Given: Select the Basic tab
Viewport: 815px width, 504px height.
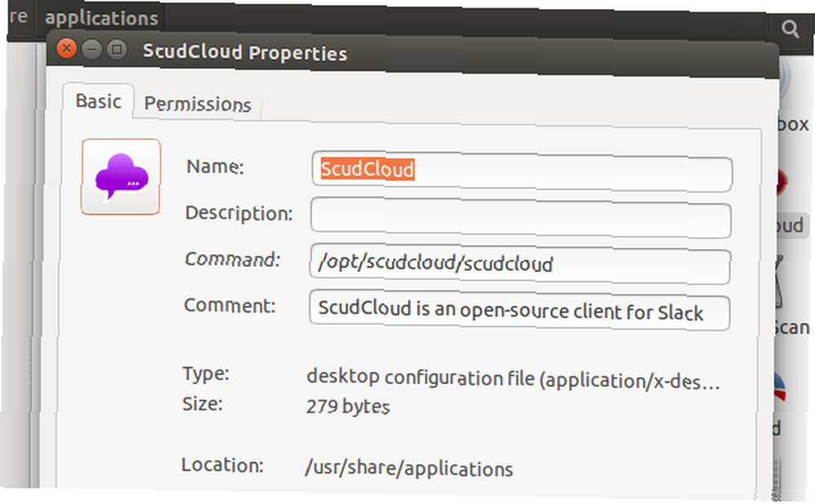Looking at the screenshot, I should tap(99, 101).
